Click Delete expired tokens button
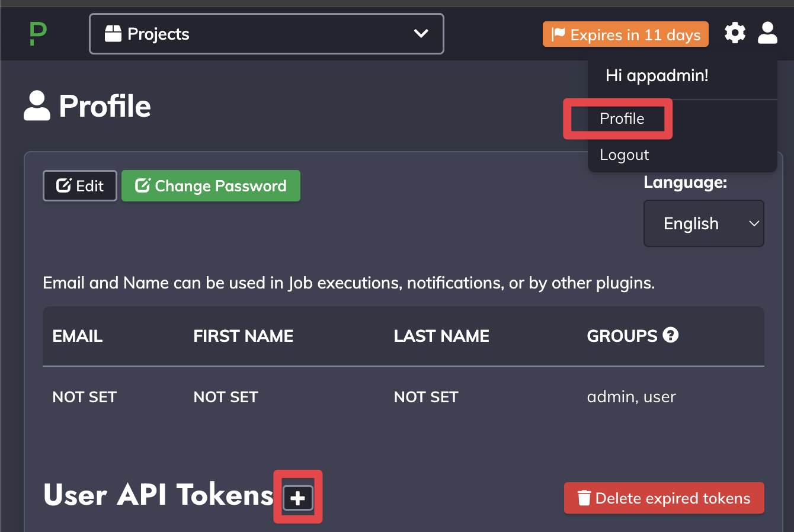This screenshot has width=794, height=532. [664, 498]
